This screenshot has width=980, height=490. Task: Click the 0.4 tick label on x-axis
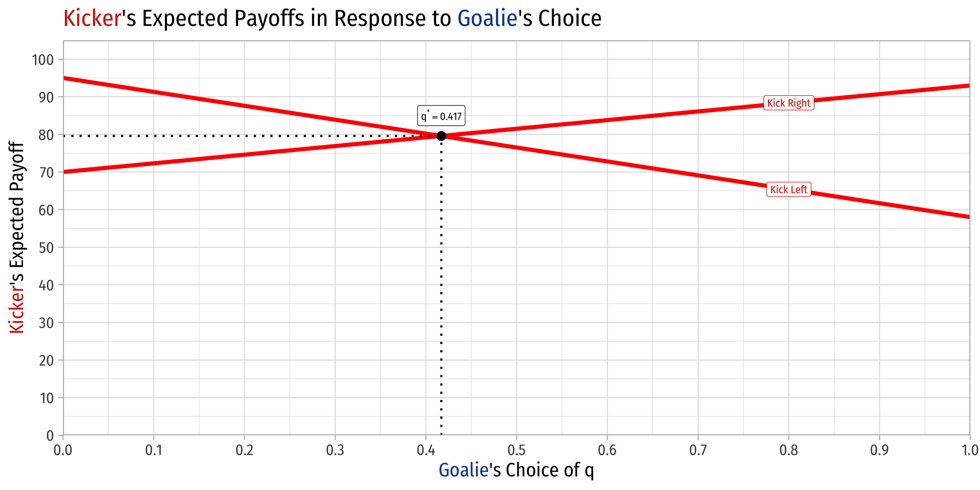(426, 450)
